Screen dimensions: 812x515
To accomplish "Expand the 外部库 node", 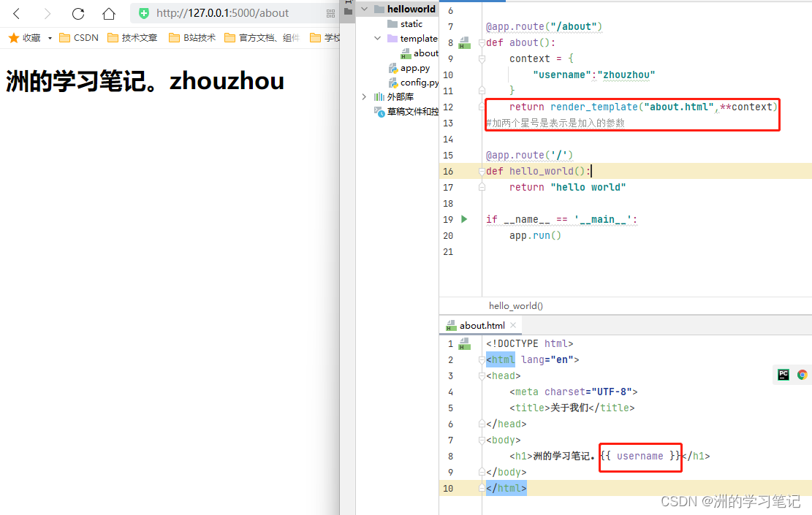I will pyautogui.click(x=364, y=96).
